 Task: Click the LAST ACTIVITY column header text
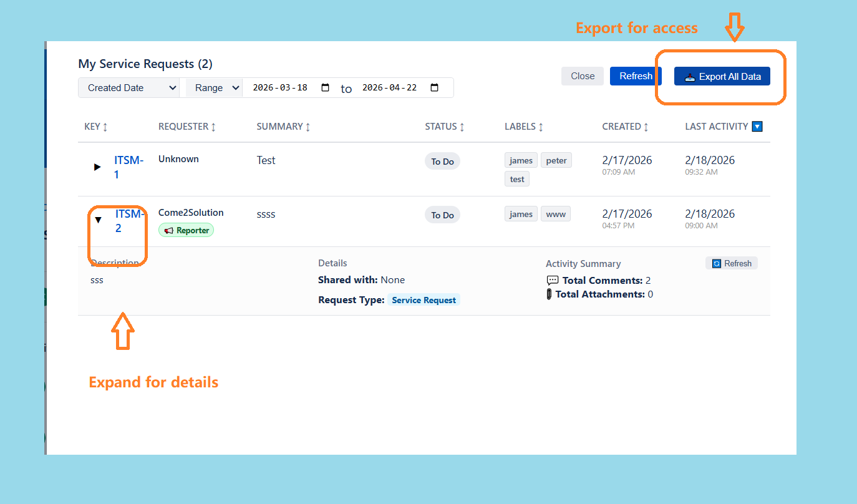pos(716,127)
